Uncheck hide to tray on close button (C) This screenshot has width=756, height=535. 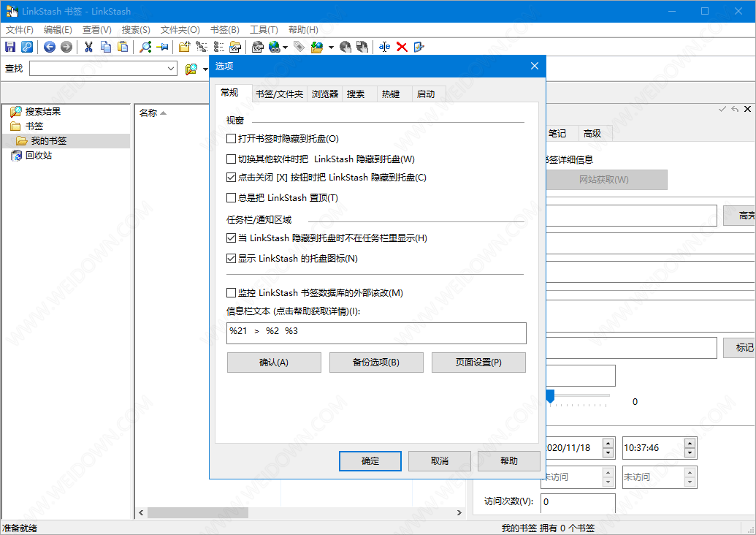(x=231, y=177)
